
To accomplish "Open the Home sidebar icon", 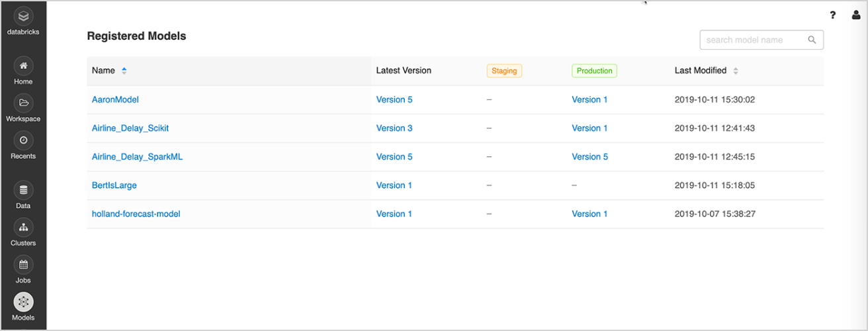I will (x=23, y=66).
